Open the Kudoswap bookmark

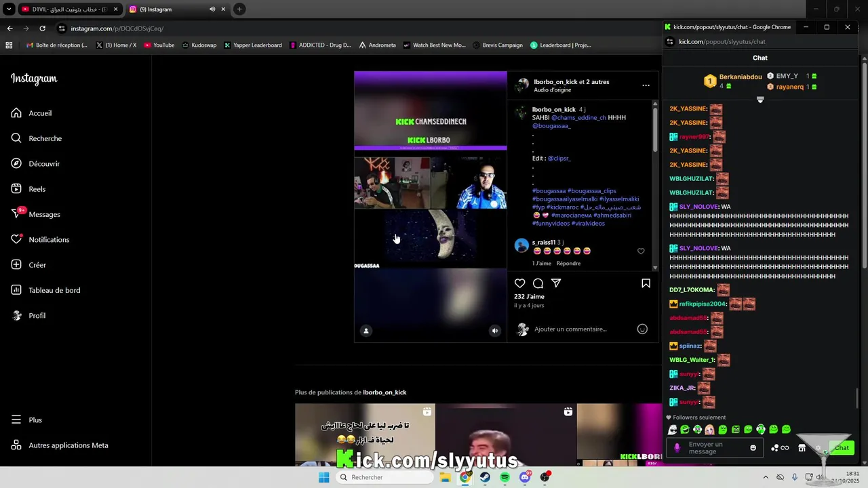point(199,45)
